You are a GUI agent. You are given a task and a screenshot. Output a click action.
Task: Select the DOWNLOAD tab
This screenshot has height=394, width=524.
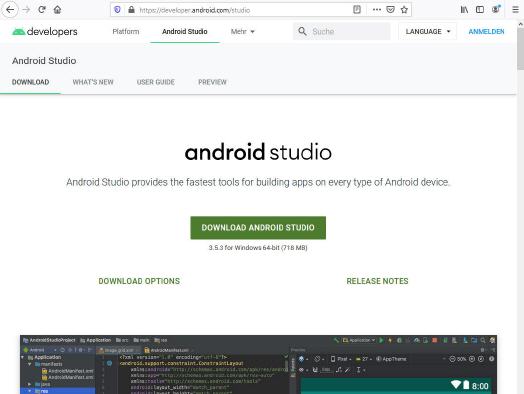pyautogui.click(x=30, y=82)
